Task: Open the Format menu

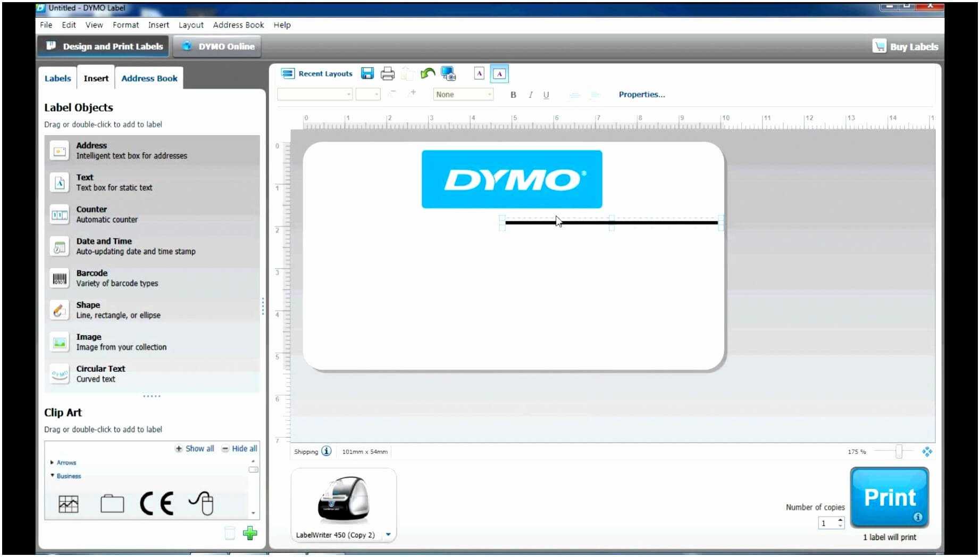Action: click(x=125, y=25)
